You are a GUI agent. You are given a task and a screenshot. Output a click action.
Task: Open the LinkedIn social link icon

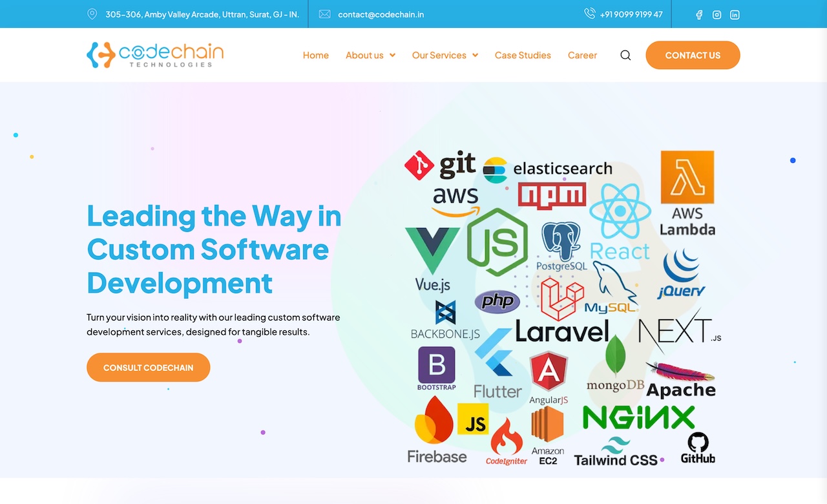coord(735,15)
